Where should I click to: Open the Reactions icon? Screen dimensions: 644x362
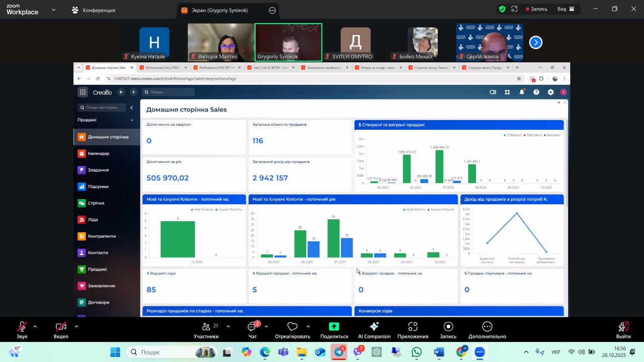pos(292,327)
